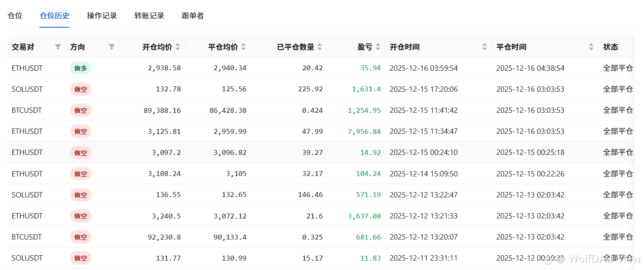Click the opening price 92,230.8
Viewport: 644px width, 270px height.
tap(164, 237)
